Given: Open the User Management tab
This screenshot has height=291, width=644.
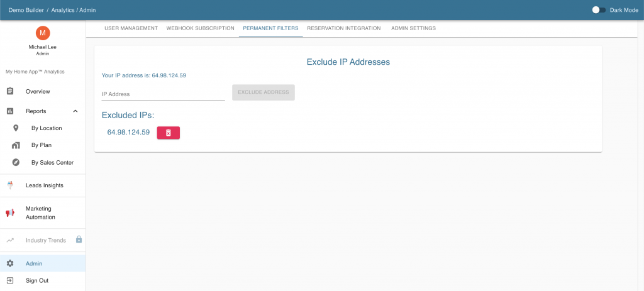Looking at the screenshot, I should pyautogui.click(x=131, y=28).
